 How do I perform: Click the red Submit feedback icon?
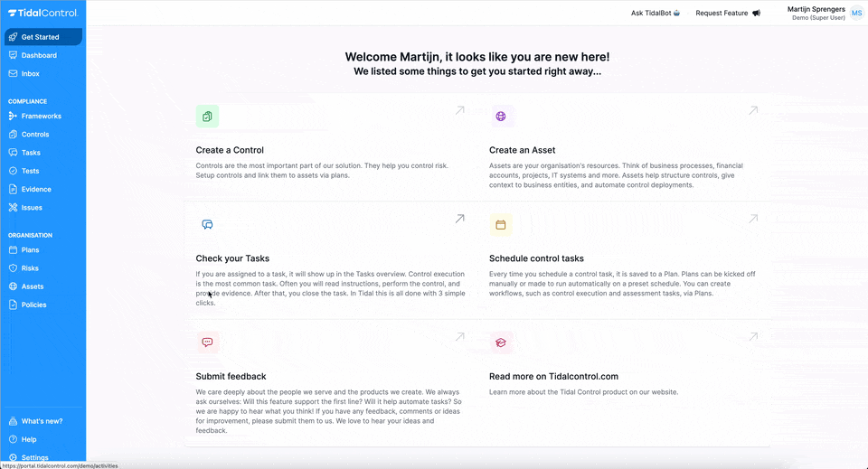207,342
